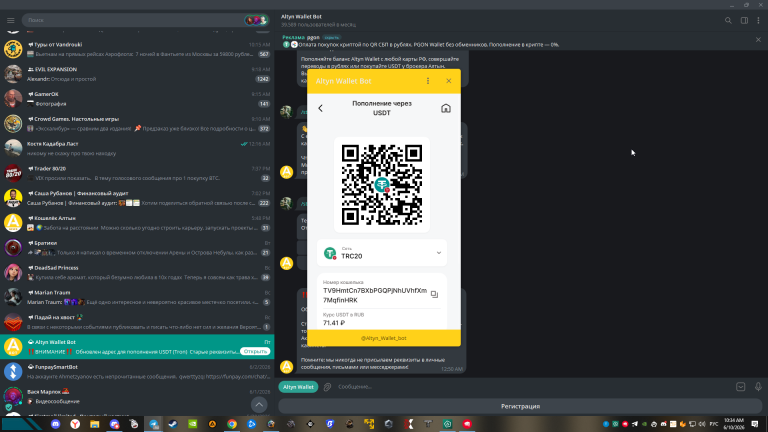Viewport: 768px width, 432px height.
Task: Click the scroll-down arrow in the chat list
Action: pos(259,405)
